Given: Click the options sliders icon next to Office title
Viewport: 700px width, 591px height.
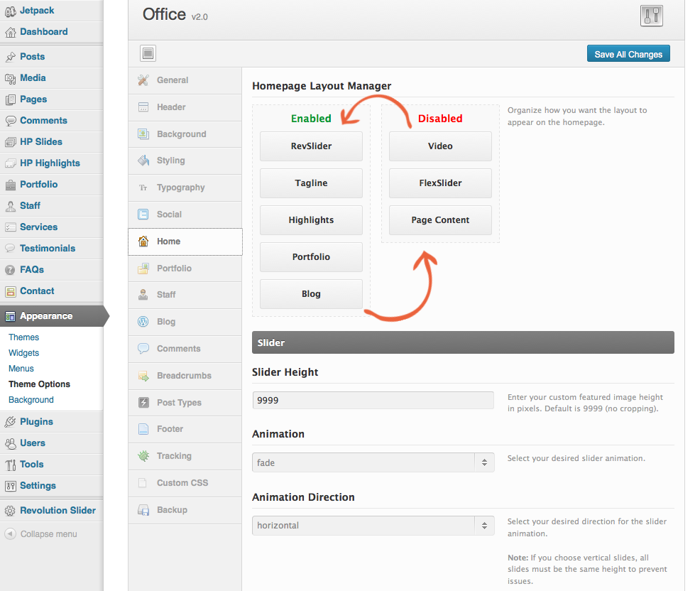Looking at the screenshot, I should (651, 16).
